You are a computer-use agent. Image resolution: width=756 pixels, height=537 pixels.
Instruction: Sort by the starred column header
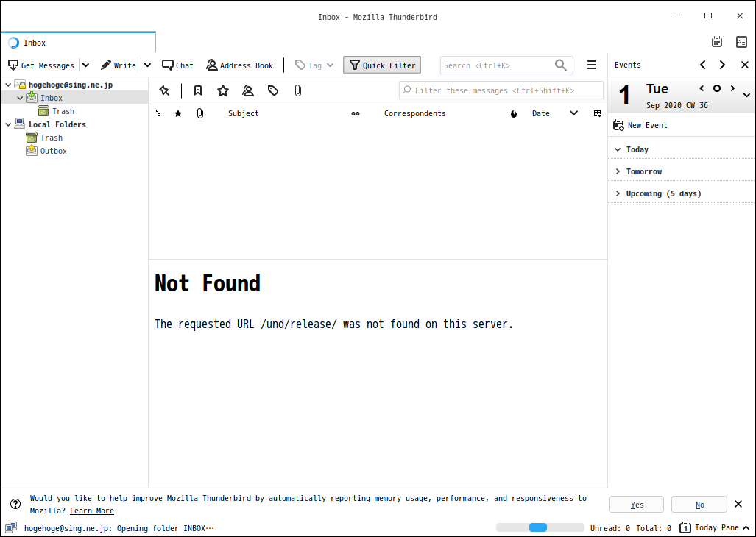(178, 114)
